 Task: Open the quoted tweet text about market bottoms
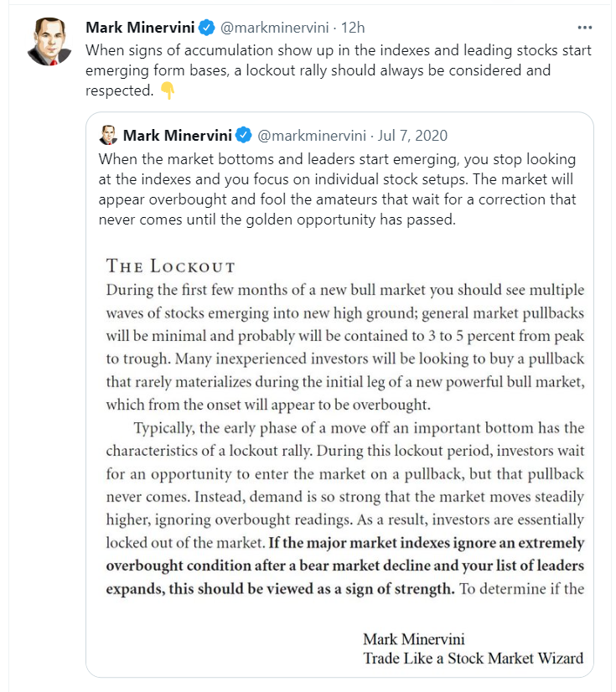click(335, 190)
